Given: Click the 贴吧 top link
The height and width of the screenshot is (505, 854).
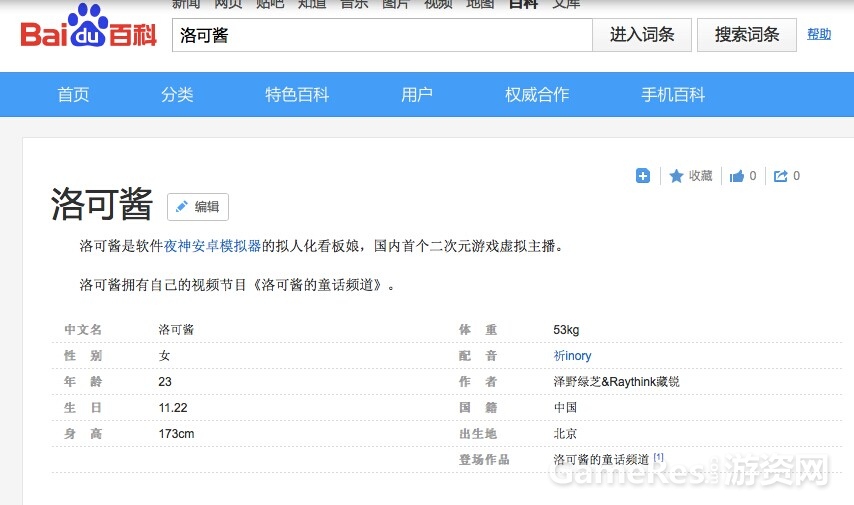Looking at the screenshot, I should pos(270,4).
